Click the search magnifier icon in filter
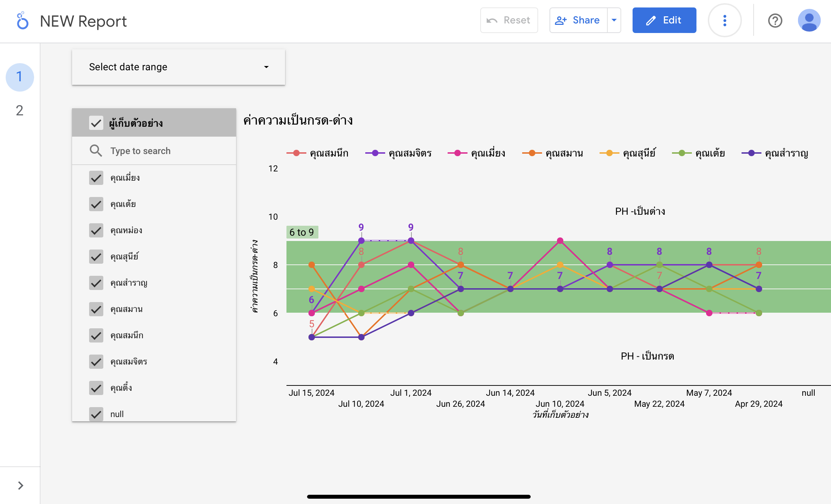 click(95, 151)
